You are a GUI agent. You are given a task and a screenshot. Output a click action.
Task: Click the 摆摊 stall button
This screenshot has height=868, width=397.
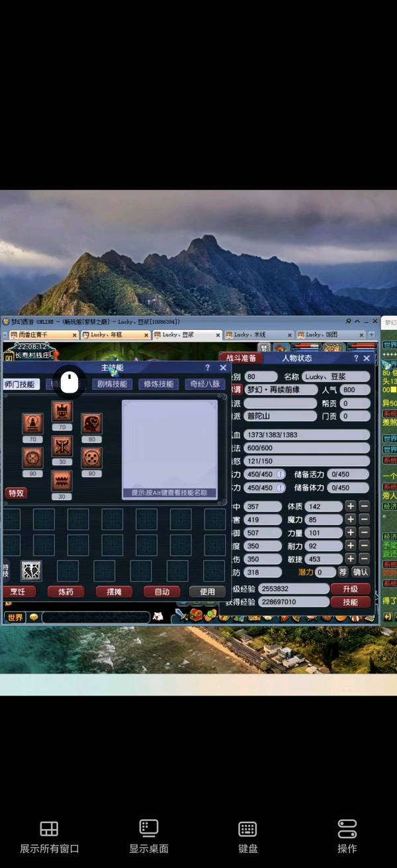[x=114, y=592]
